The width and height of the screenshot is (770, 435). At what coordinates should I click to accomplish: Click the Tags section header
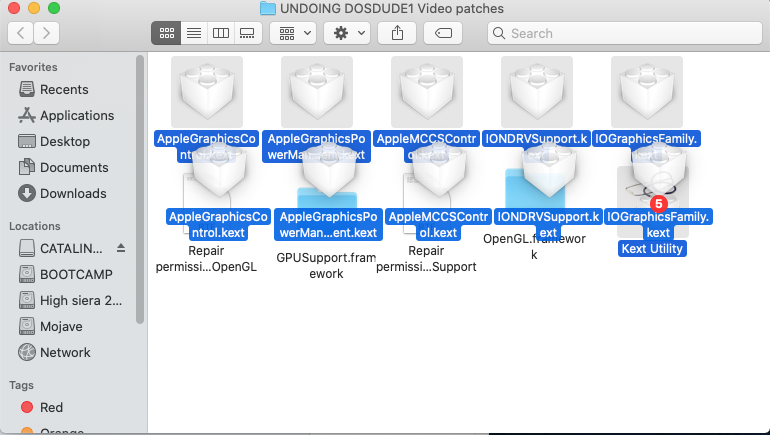click(x=21, y=385)
